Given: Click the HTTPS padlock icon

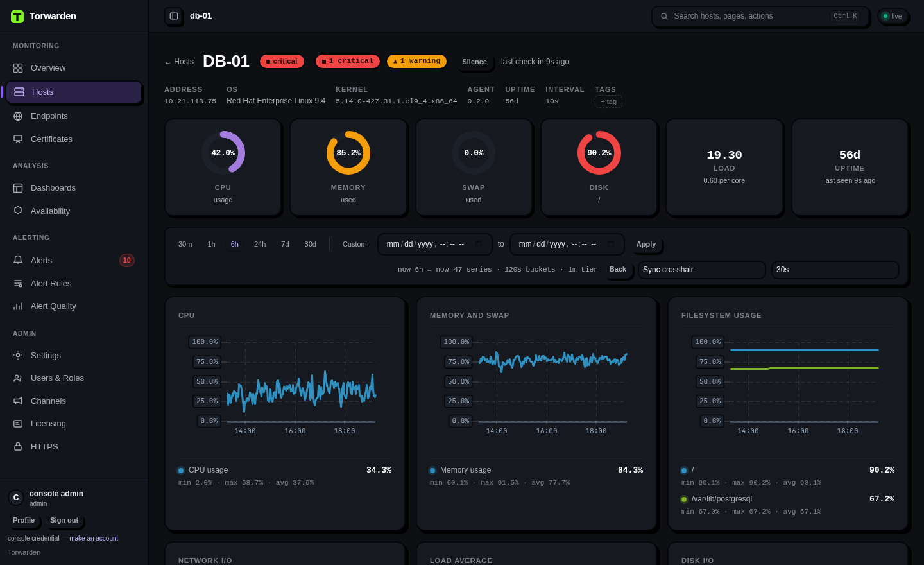Looking at the screenshot, I should [x=18, y=447].
